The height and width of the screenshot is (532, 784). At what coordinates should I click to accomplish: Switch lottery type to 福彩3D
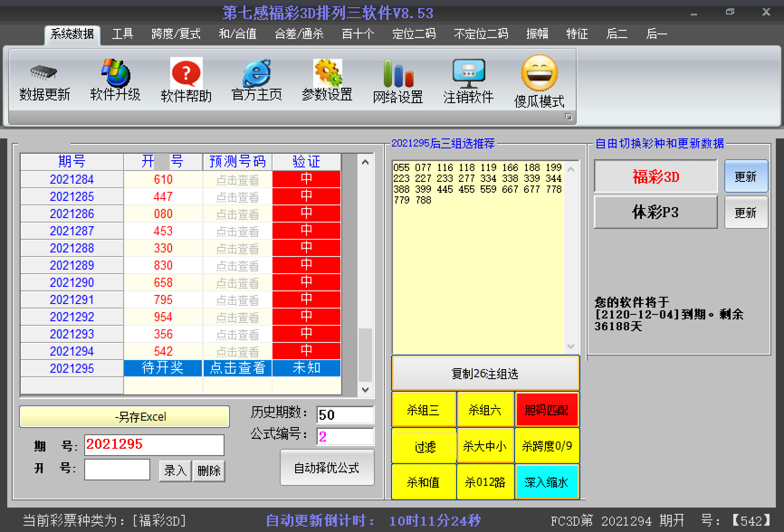[655, 176]
